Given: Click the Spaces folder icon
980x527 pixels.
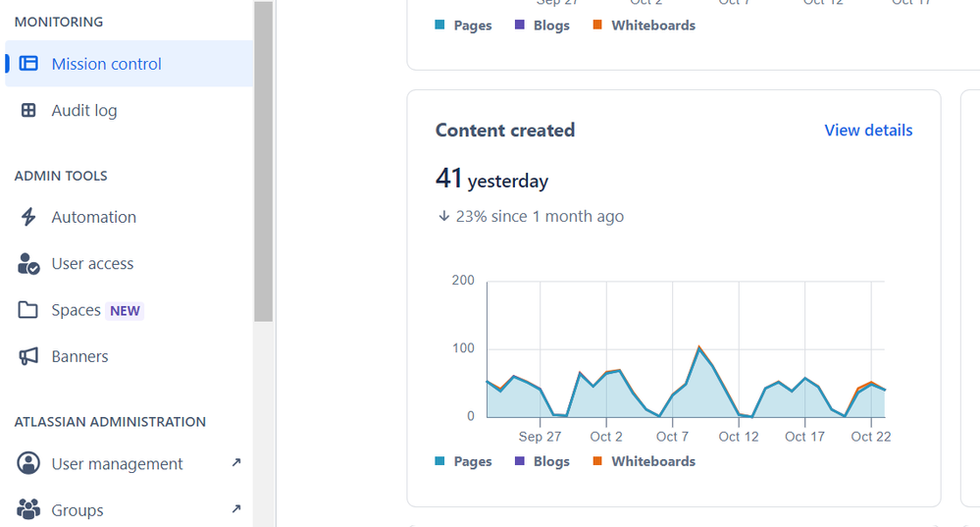Looking at the screenshot, I should click(28, 309).
